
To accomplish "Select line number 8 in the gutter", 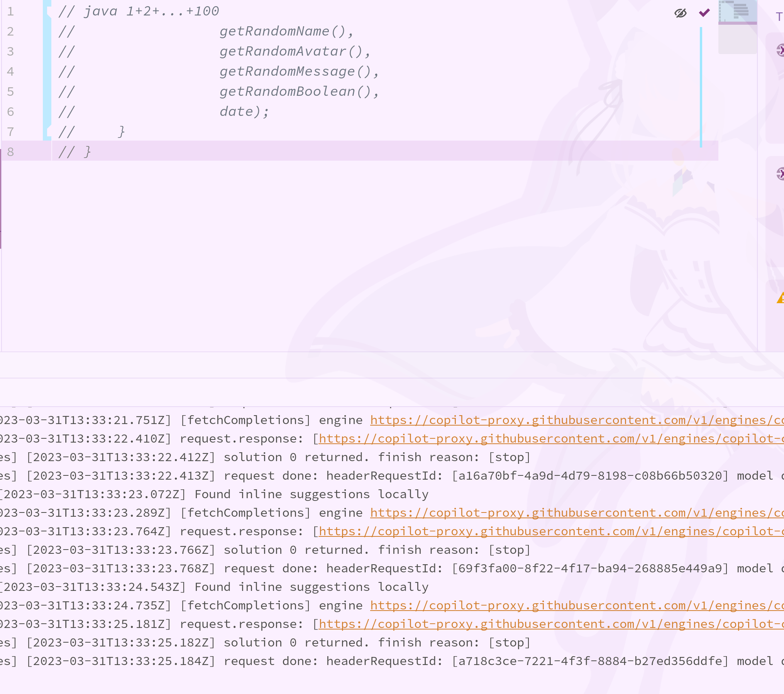I will (x=11, y=152).
